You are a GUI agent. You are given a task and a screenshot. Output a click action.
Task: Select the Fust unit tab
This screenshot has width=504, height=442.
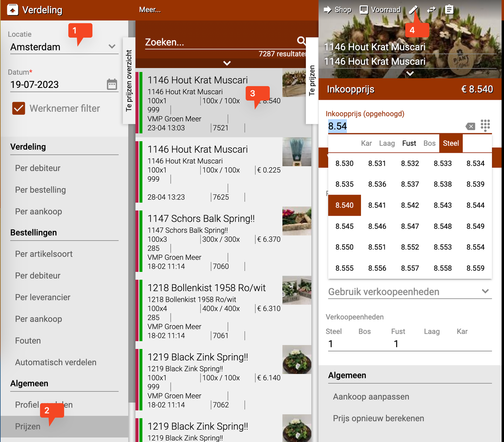tap(409, 143)
